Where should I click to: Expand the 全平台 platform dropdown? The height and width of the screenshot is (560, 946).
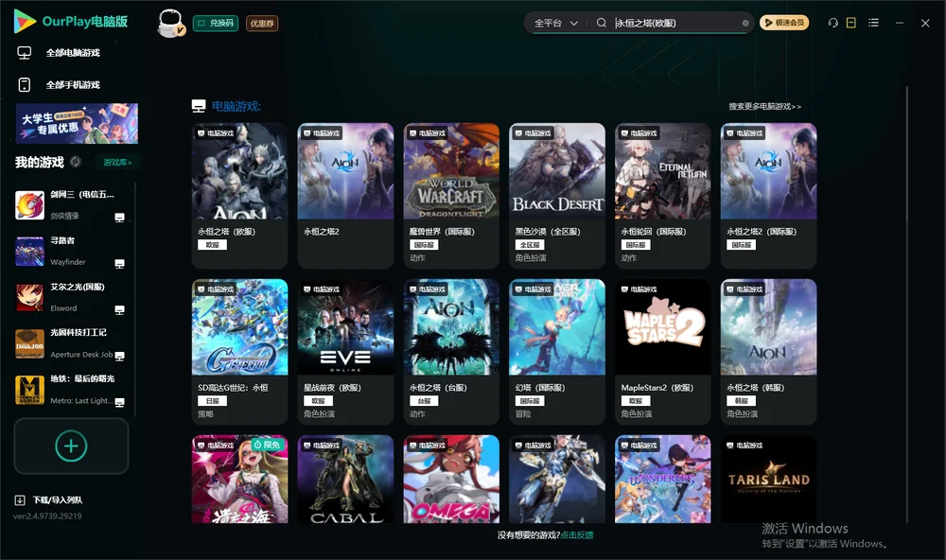pyautogui.click(x=555, y=23)
